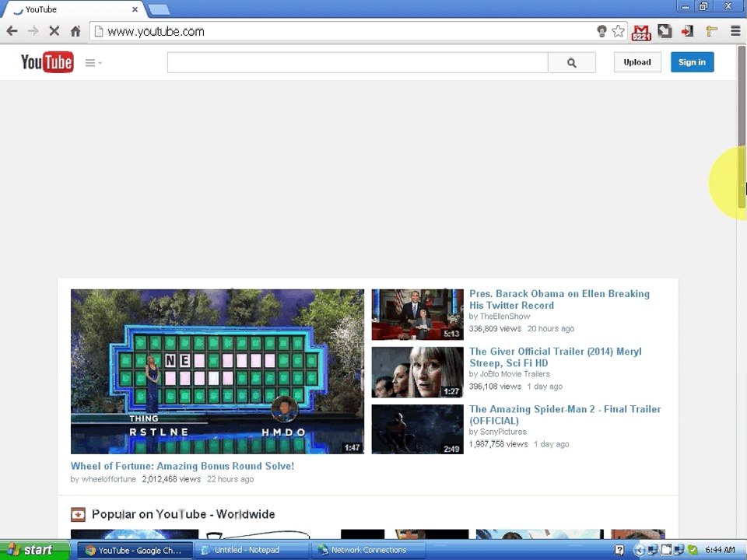
Task: Play The Giver trailer thumbnail
Action: click(x=417, y=373)
